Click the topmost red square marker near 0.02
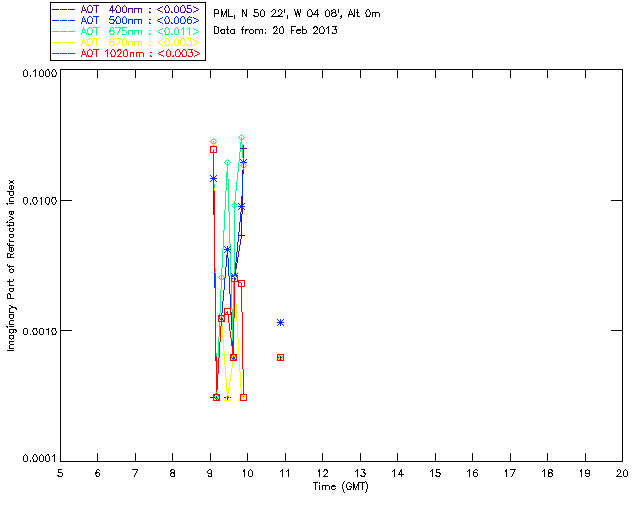640x512 pixels. point(213,149)
